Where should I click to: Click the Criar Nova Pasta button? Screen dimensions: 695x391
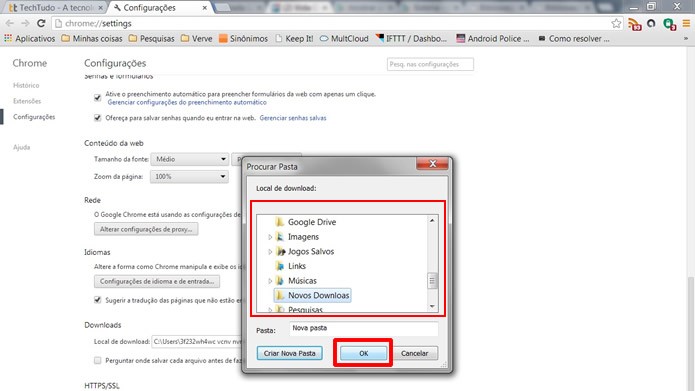[x=289, y=353]
